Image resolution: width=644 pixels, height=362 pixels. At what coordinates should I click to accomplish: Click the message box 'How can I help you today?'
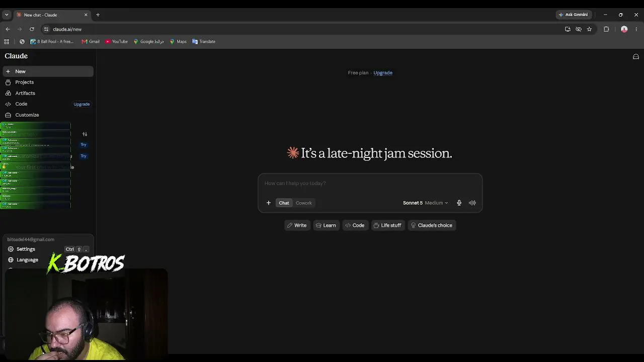click(370, 184)
